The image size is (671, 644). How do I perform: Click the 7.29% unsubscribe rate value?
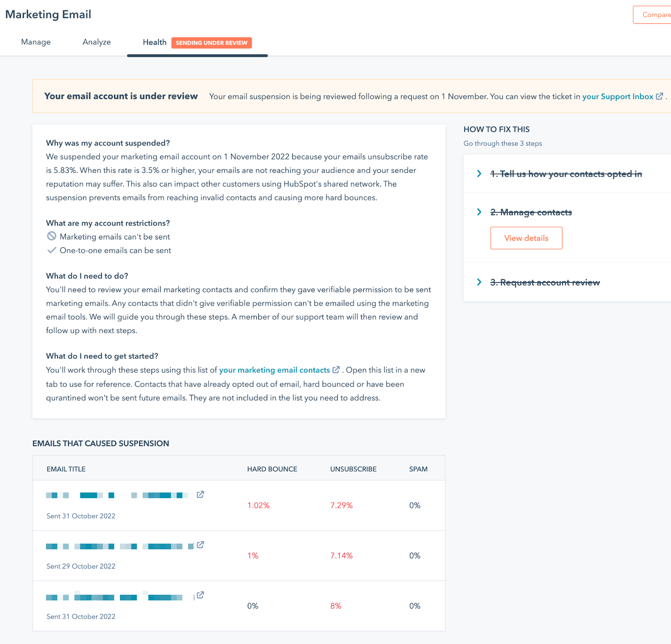[341, 505]
